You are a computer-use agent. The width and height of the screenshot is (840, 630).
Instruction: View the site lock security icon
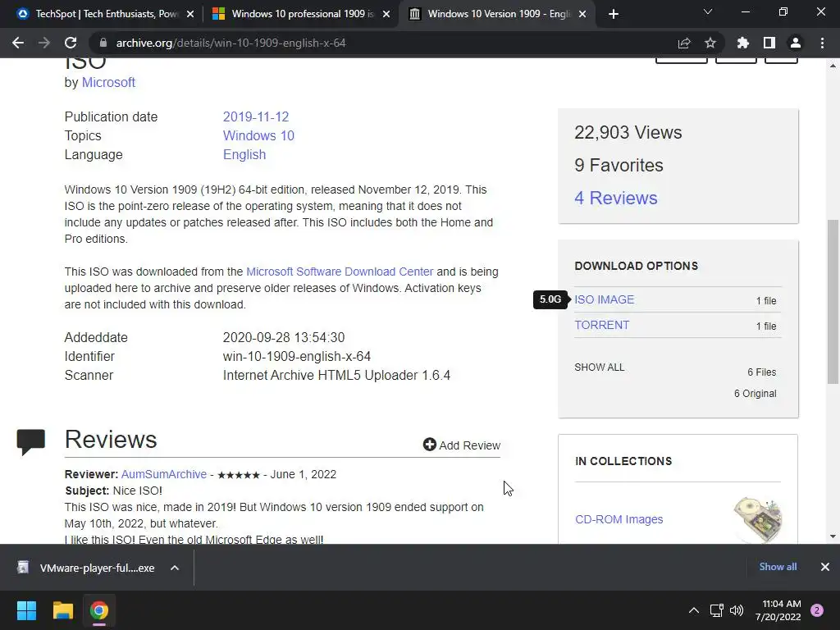(x=103, y=43)
